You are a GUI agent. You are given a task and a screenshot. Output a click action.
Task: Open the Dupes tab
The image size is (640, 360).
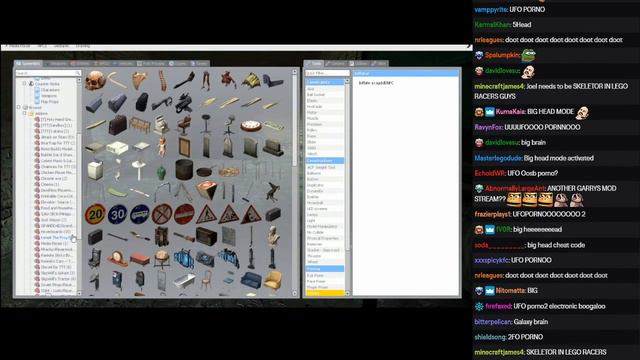178,64
